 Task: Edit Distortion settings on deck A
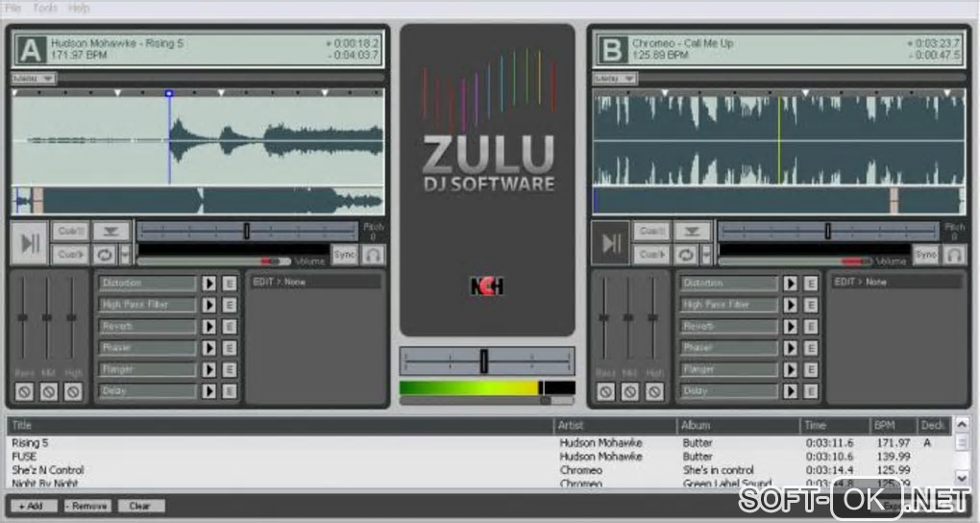(230, 284)
